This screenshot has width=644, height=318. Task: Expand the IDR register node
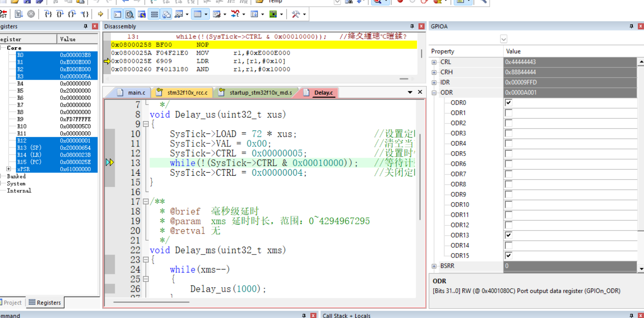[x=434, y=83]
